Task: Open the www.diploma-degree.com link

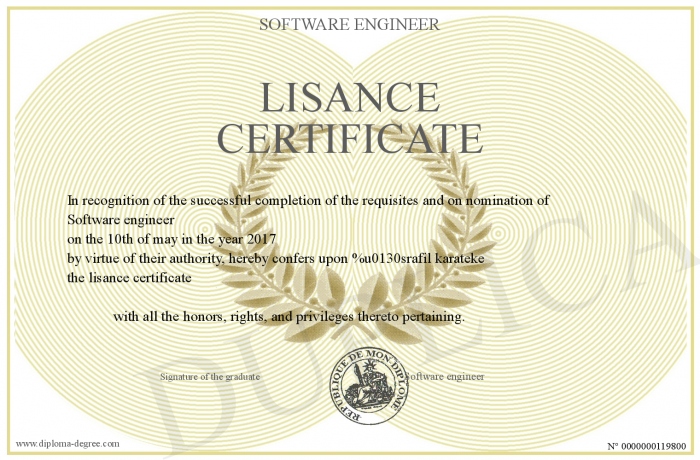Action: pyautogui.click(x=67, y=442)
